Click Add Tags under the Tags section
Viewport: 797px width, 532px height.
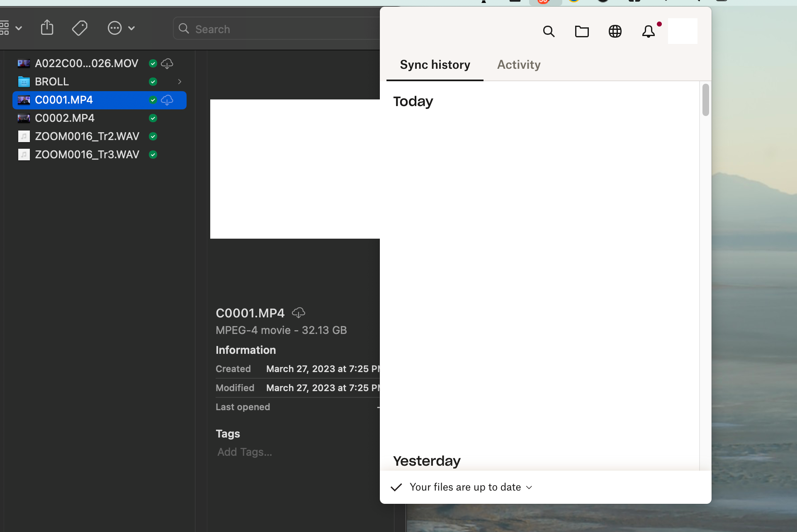click(244, 452)
